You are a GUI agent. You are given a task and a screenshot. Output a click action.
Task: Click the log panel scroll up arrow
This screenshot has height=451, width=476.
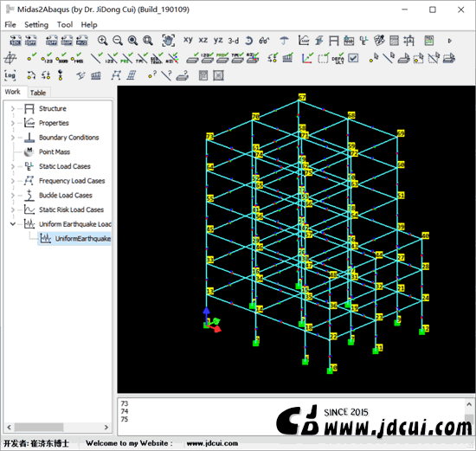[x=469, y=404]
